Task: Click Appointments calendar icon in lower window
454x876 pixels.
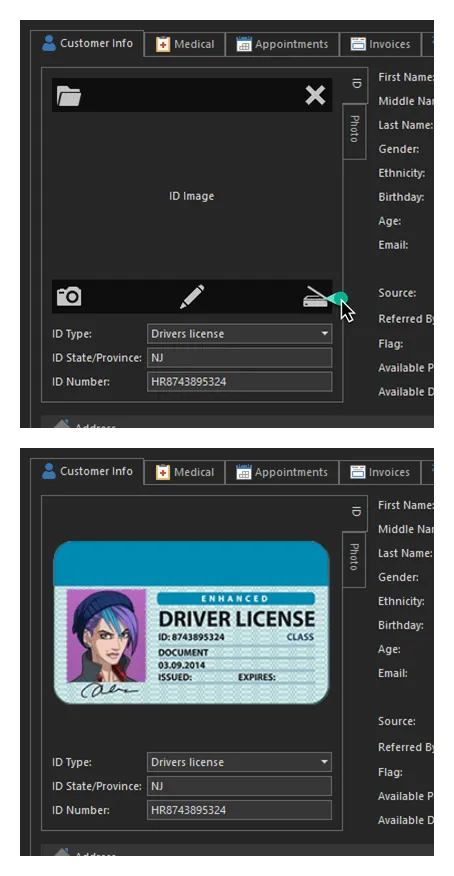Action: point(243,472)
